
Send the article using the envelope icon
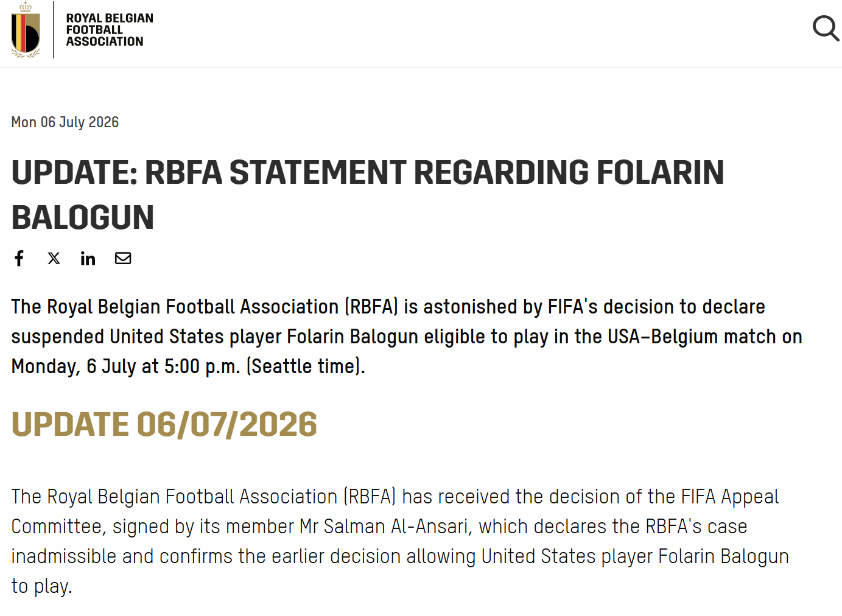pyautogui.click(x=123, y=258)
